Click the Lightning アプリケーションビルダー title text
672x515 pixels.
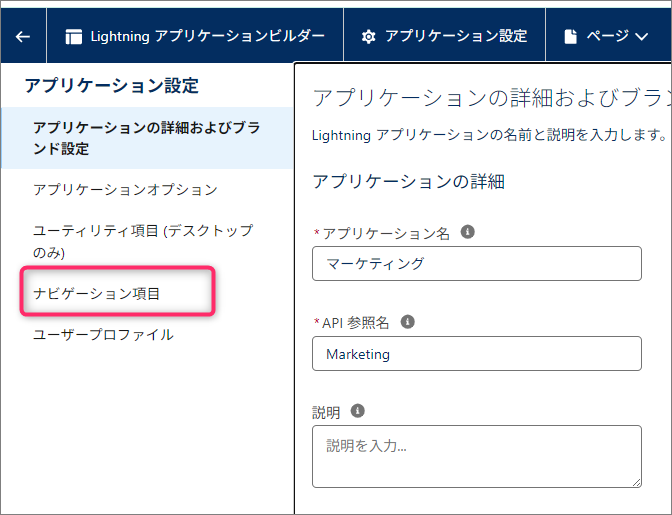pos(207,36)
